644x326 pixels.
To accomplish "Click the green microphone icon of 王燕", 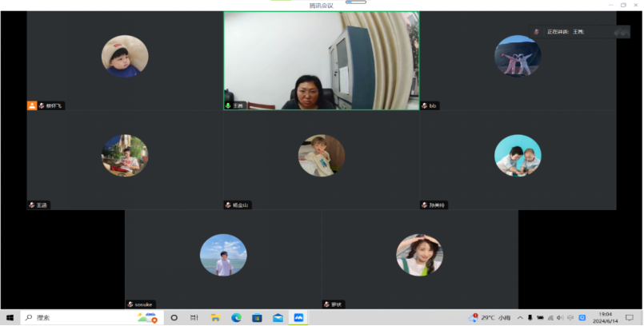I will point(228,105).
